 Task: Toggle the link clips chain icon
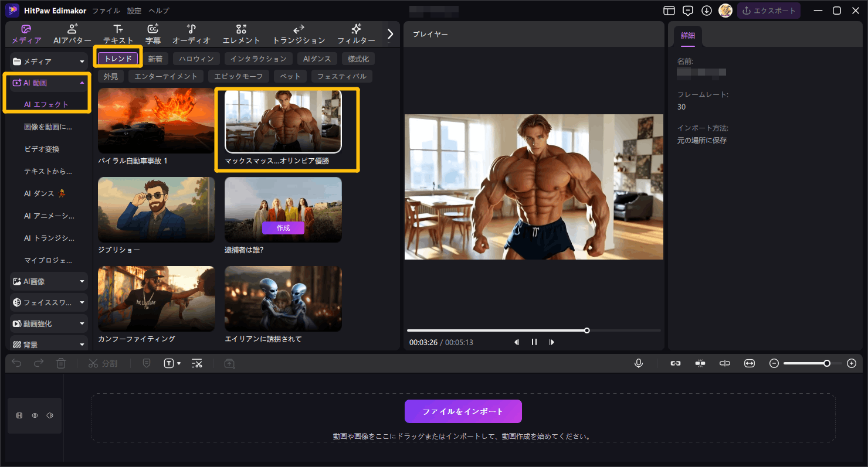(675, 363)
